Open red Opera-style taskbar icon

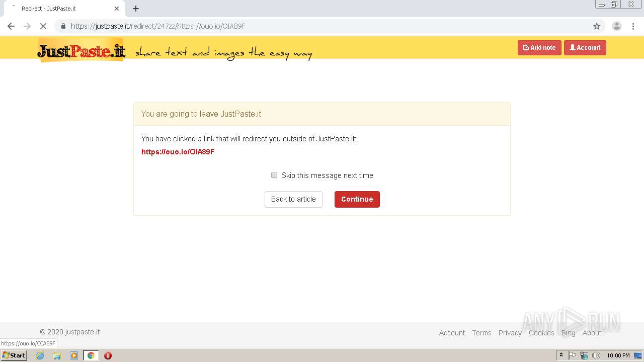click(x=108, y=355)
